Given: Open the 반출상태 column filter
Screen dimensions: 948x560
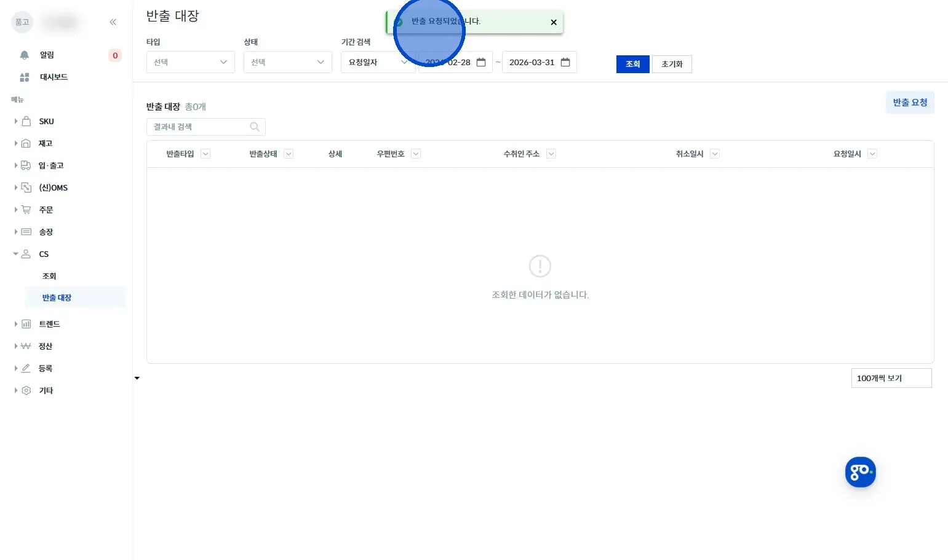Looking at the screenshot, I should tap(289, 154).
